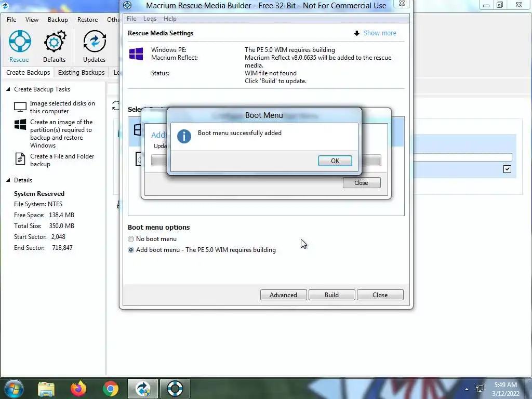Show hidden system tray icons
The height and width of the screenshot is (399, 532).
click(x=467, y=389)
